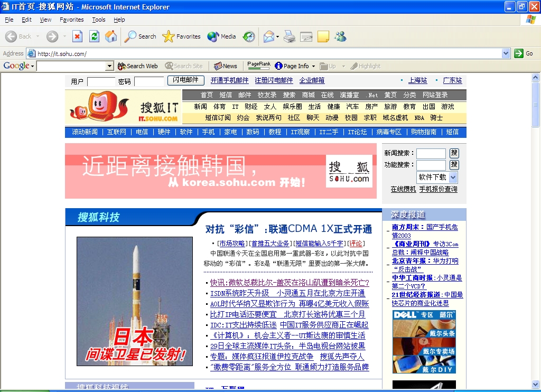The height and width of the screenshot is (392, 541).
Task: Click the korea.sohu.com pink banner
Action: (x=221, y=171)
